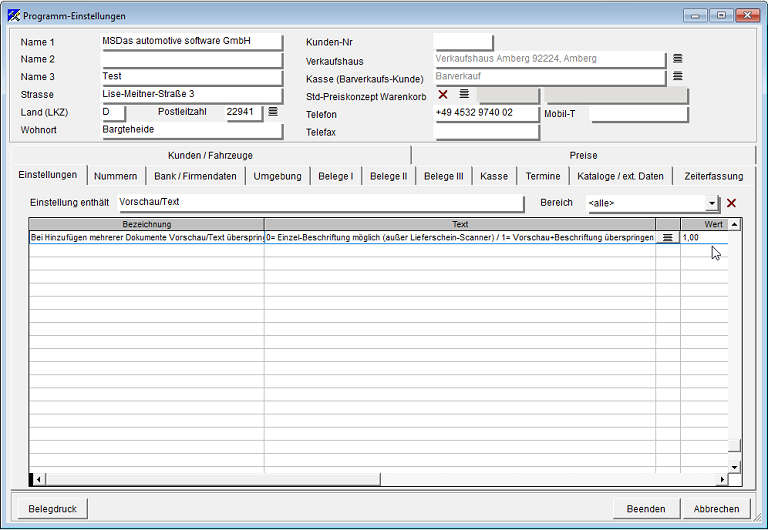Sort by Bezeichnung column header
768x530 pixels.
click(146, 224)
